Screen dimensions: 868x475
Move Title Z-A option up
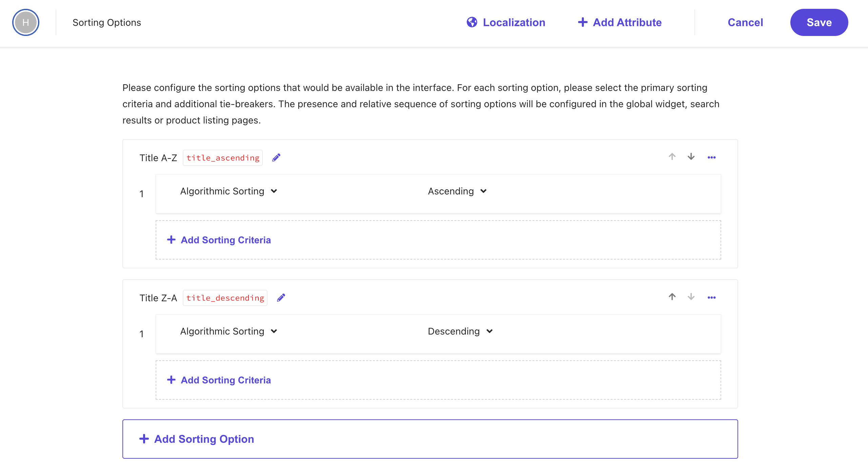[x=672, y=297]
